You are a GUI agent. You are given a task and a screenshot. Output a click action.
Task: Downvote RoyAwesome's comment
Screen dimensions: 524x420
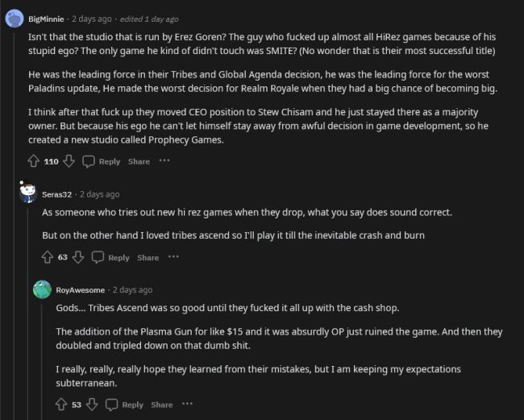point(92,405)
